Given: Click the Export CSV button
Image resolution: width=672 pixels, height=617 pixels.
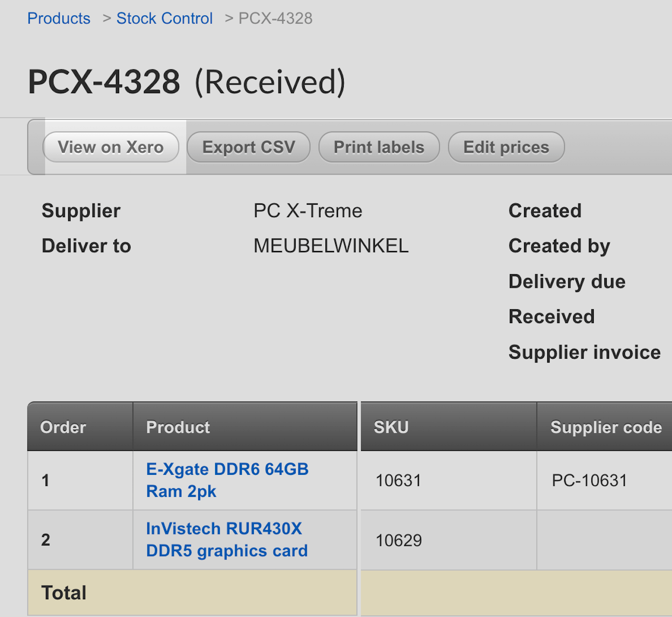Looking at the screenshot, I should click(249, 147).
